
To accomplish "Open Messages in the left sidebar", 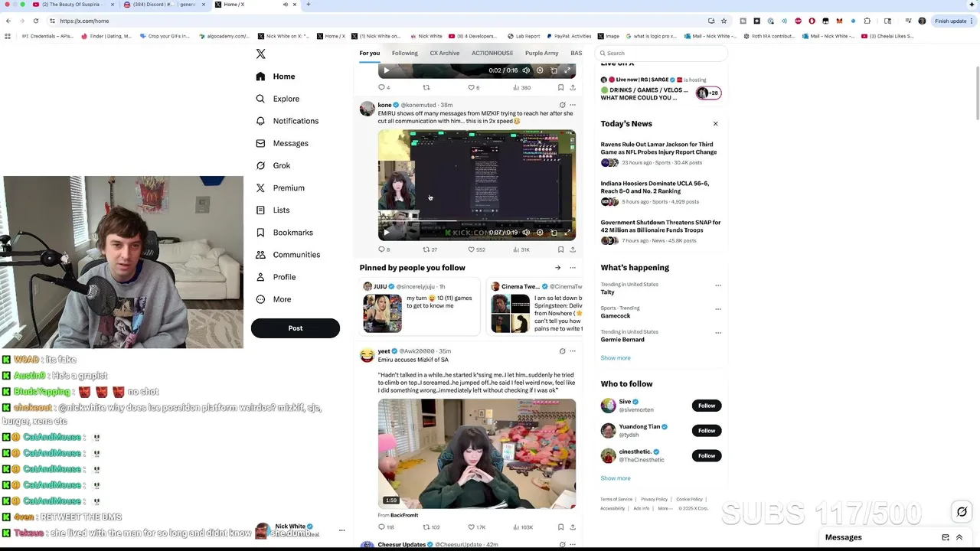I will (282, 143).
